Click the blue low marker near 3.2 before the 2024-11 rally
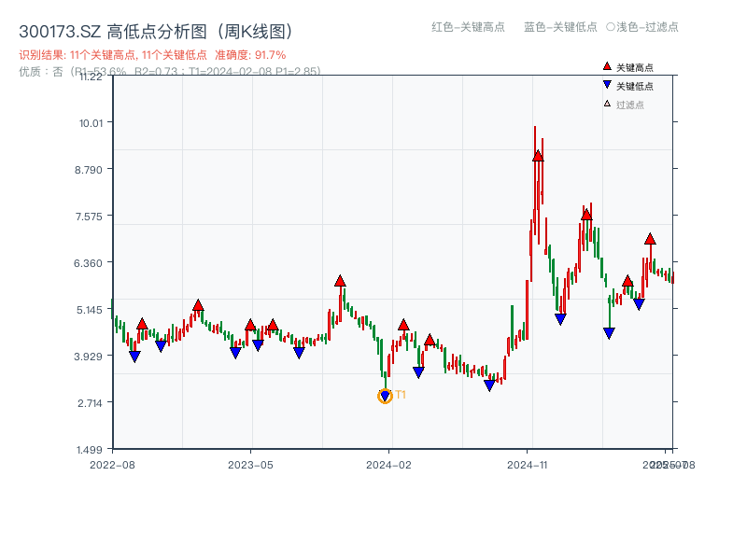747x560 pixels. click(489, 385)
